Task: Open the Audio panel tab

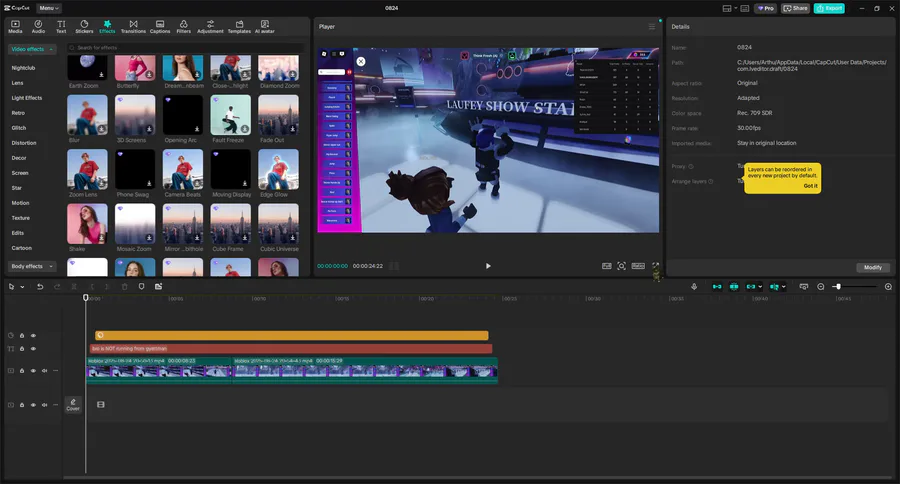Action: click(38, 26)
